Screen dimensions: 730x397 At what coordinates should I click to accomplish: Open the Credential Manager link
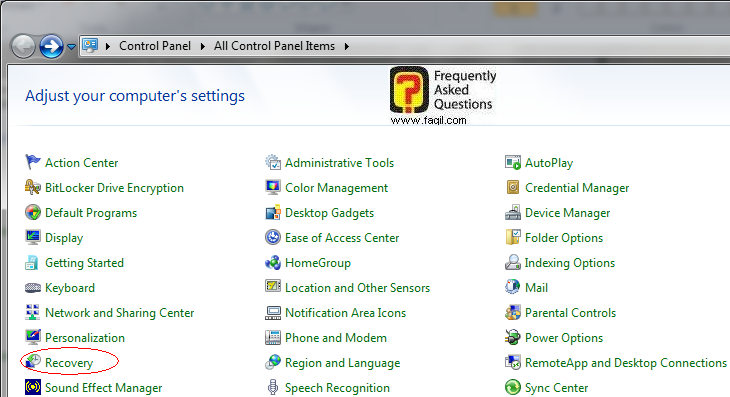(x=577, y=188)
